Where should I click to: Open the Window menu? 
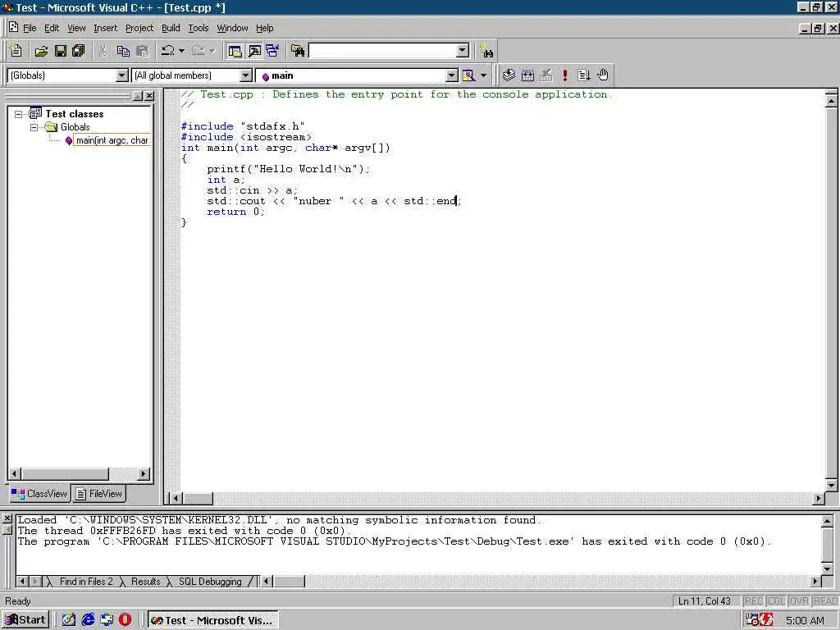(232, 28)
